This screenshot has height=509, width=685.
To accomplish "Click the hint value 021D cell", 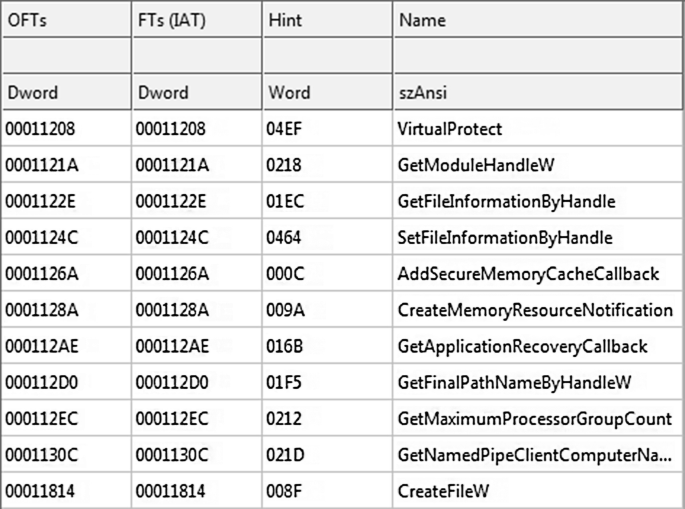I will [x=328, y=455].
